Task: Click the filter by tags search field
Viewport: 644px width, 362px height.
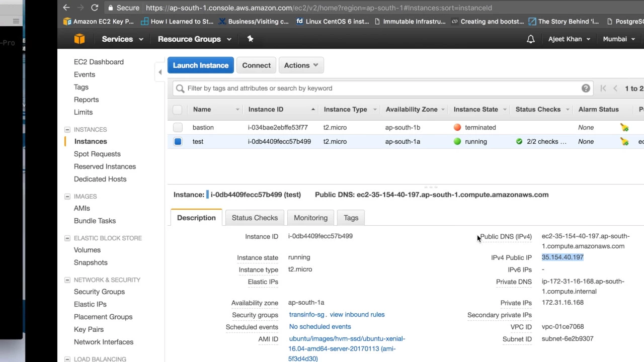Action: click(382, 88)
